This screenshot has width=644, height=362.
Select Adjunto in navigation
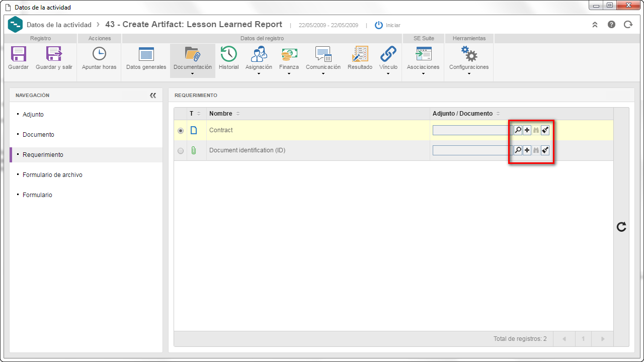(33, 115)
